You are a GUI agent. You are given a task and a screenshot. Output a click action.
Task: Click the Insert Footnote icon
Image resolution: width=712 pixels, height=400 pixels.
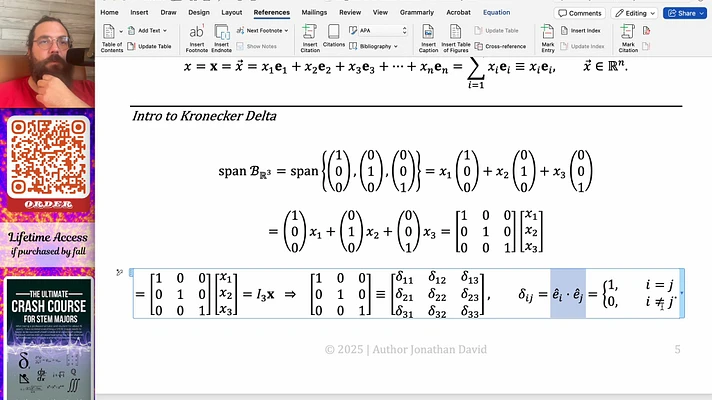click(x=197, y=34)
